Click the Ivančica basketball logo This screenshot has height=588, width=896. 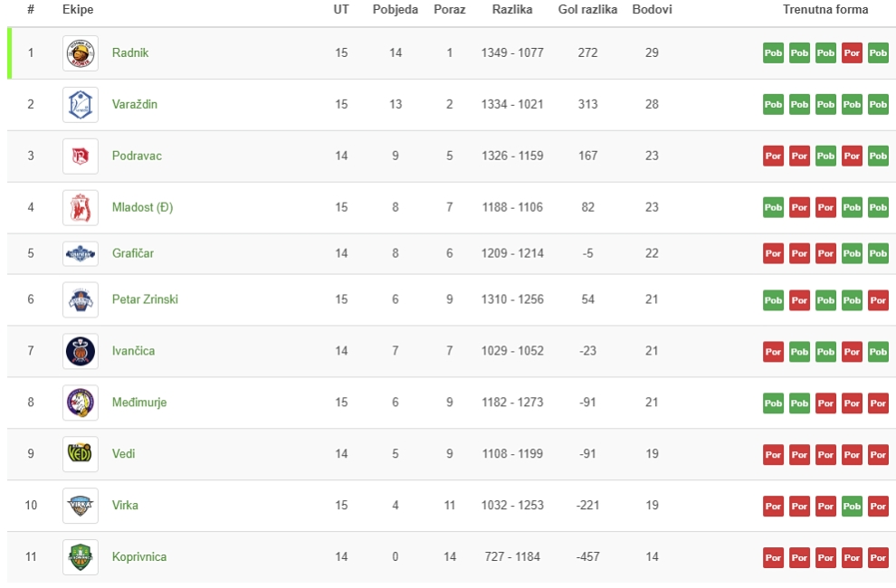(x=81, y=351)
